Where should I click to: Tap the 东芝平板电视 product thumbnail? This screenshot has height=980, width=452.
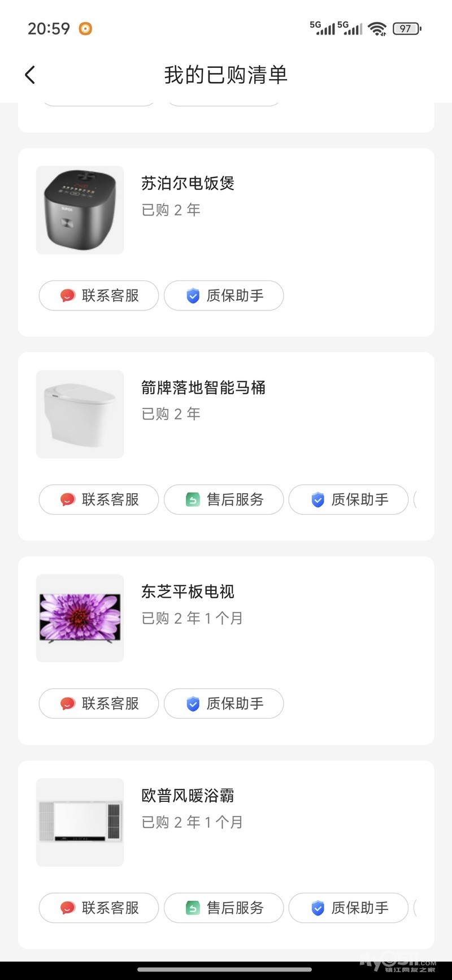[80, 619]
